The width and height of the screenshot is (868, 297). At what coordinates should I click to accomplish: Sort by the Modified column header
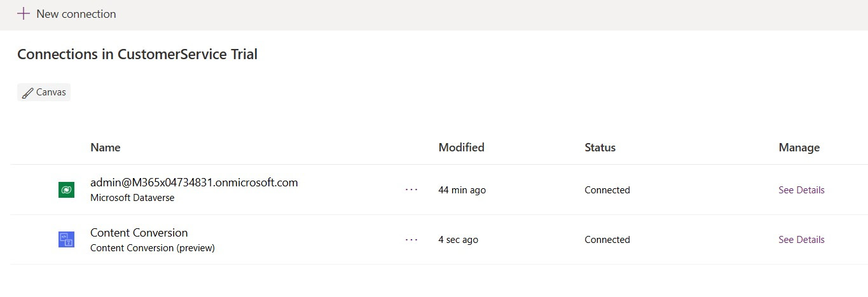point(462,148)
